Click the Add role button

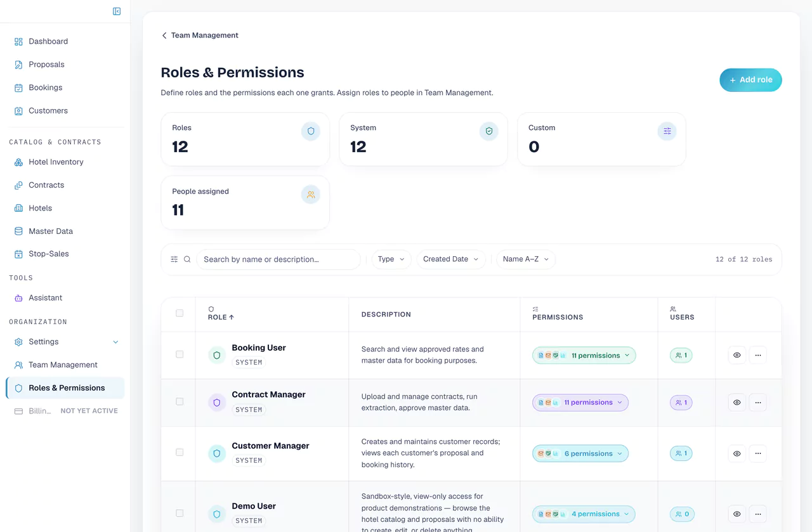point(750,80)
